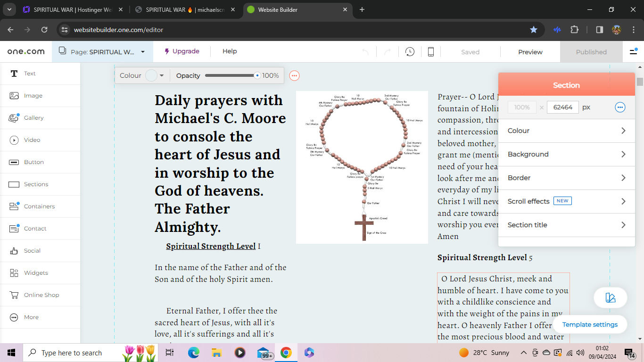Open the Chrome profile avatar
This screenshot has height=362, width=644.
click(x=617, y=30)
